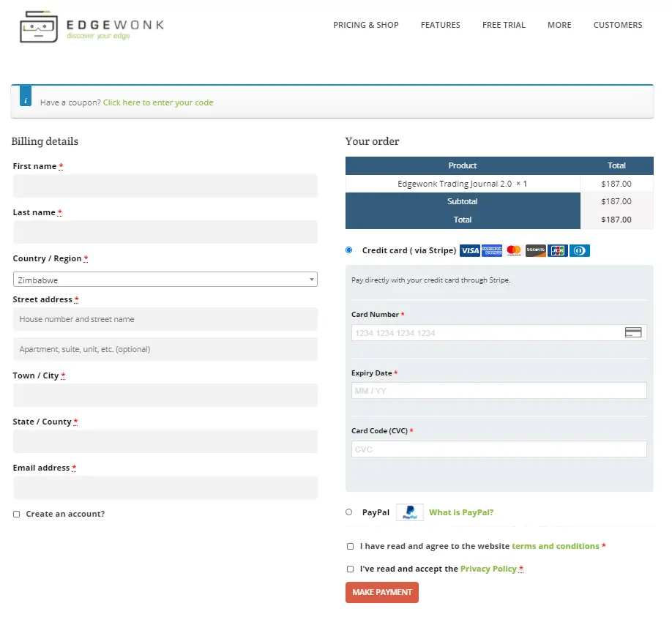Open the Country / Region dropdown

click(x=165, y=280)
